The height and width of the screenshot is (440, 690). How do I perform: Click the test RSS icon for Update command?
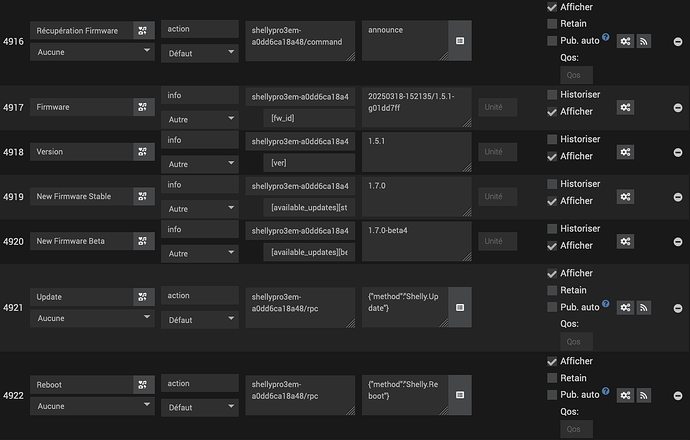[644, 308]
